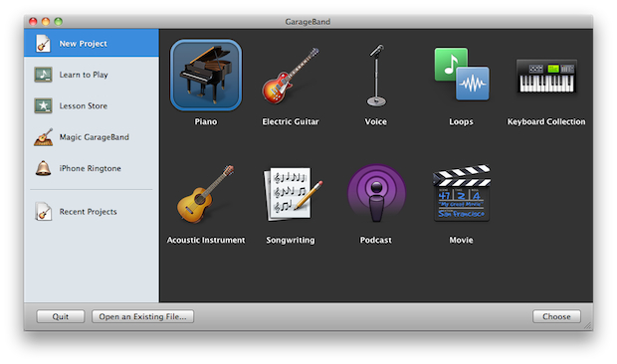617x364 pixels.
Task: Click the Loops text label
Action: pos(461,122)
